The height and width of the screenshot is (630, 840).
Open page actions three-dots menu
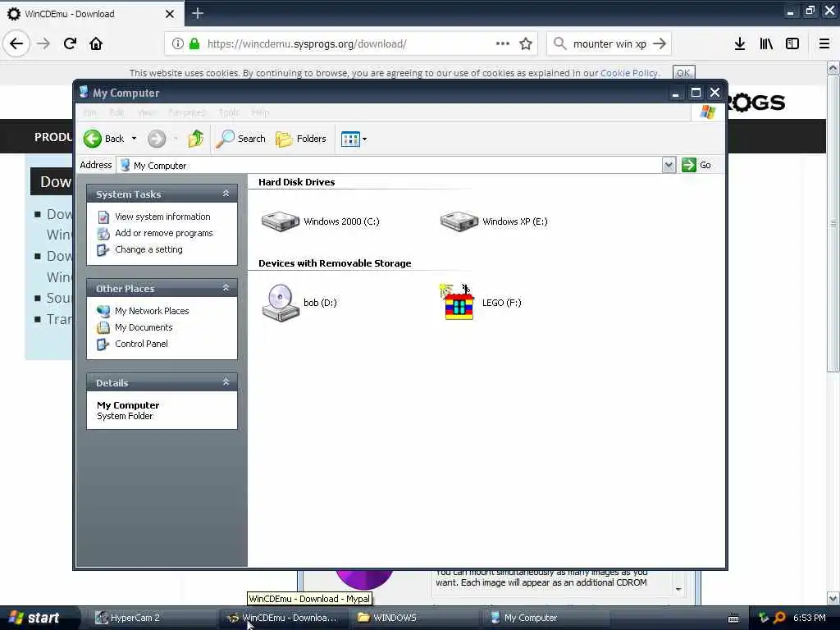tap(503, 43)
